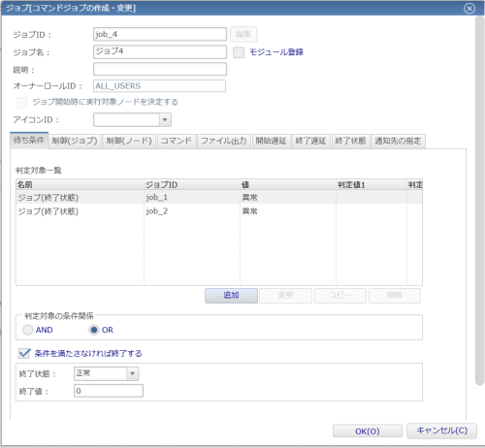Sort by the ジョブID column header
Image resolution: width=485 pixels, height=448 pixels.
192,184
